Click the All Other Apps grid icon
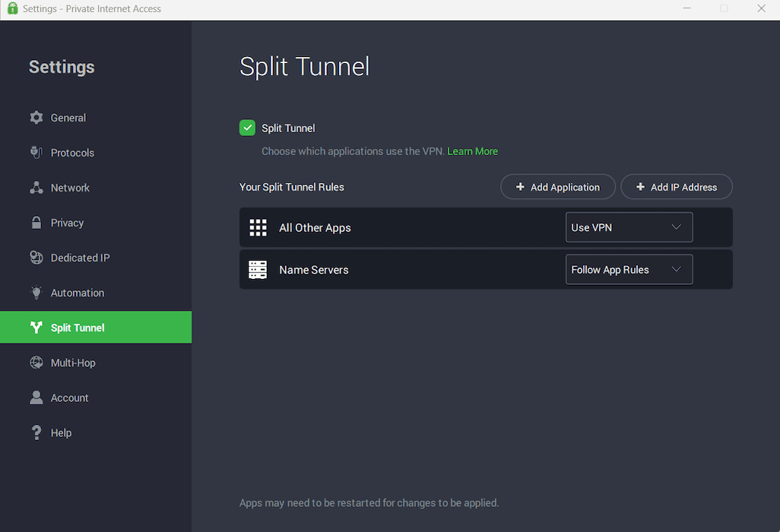This screenshot has width=780, height=532. point(257,226)
